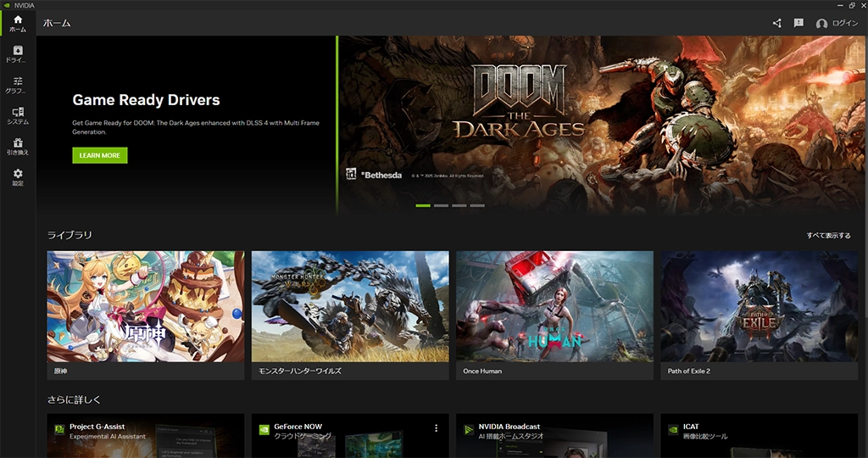This screenshot has height=458, width=868.
Task: Select the third carousel indicator
Action: 459,205
